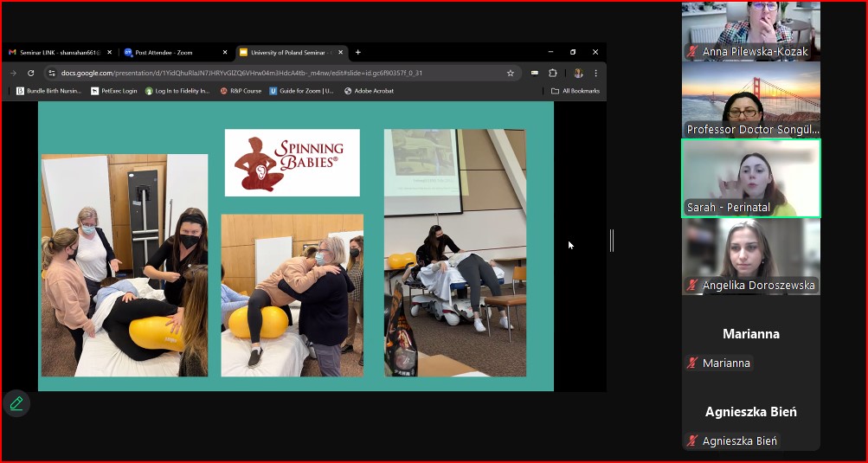Click the Spinning Babies logo on the slide
The image size is (868, 463).
[293, 163]
